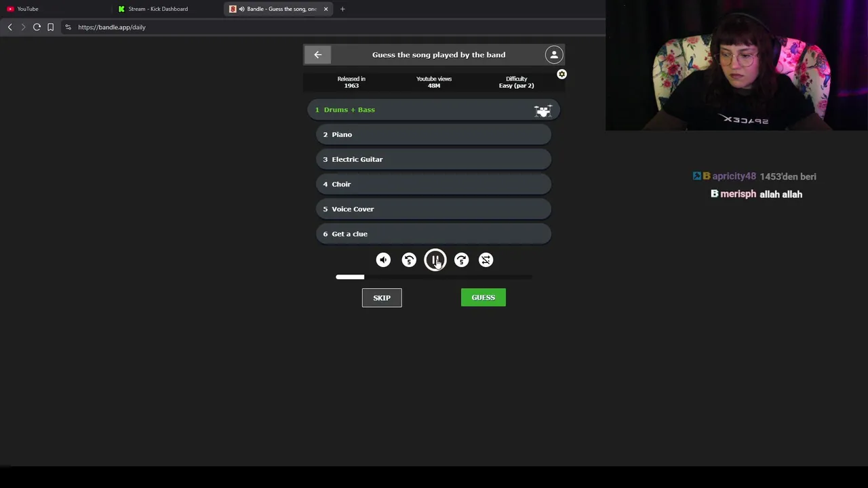Click the browser forward arrow
Image resolution: width=868 pixels, height=488 pixels.
(23, 27)
